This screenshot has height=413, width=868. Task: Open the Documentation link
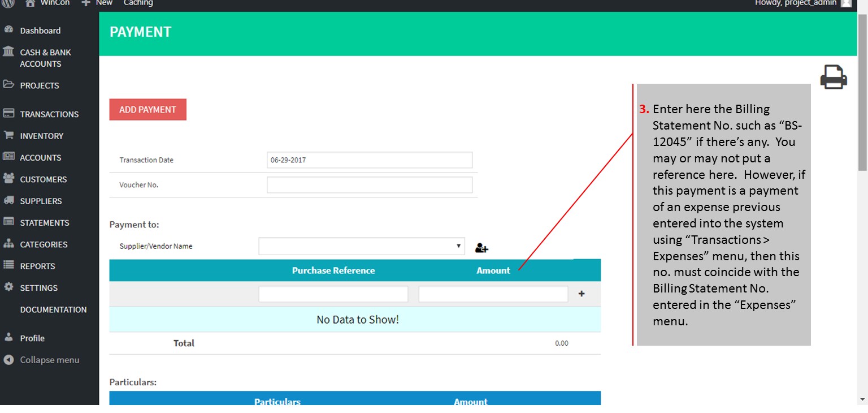[x=53, y=309]
